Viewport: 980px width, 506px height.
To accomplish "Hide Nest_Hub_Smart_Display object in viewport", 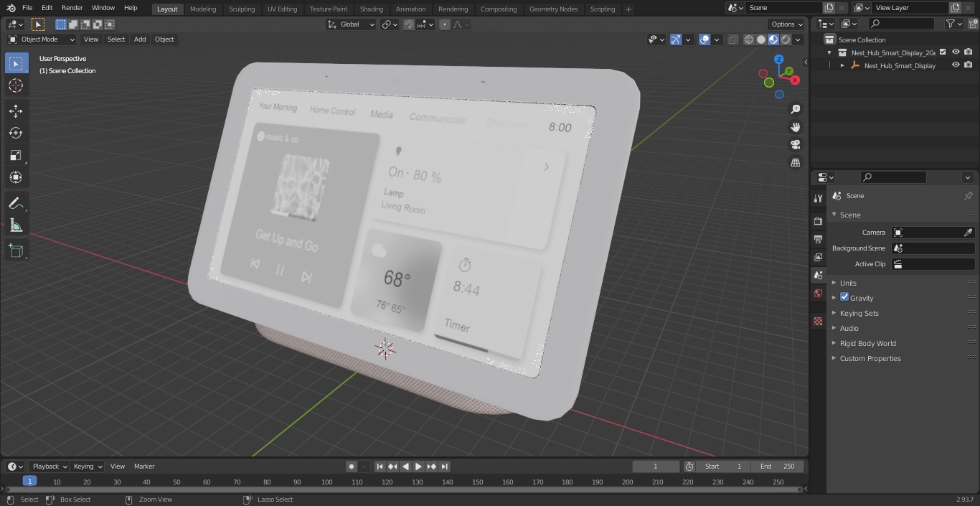I will [x=956, y=65].
